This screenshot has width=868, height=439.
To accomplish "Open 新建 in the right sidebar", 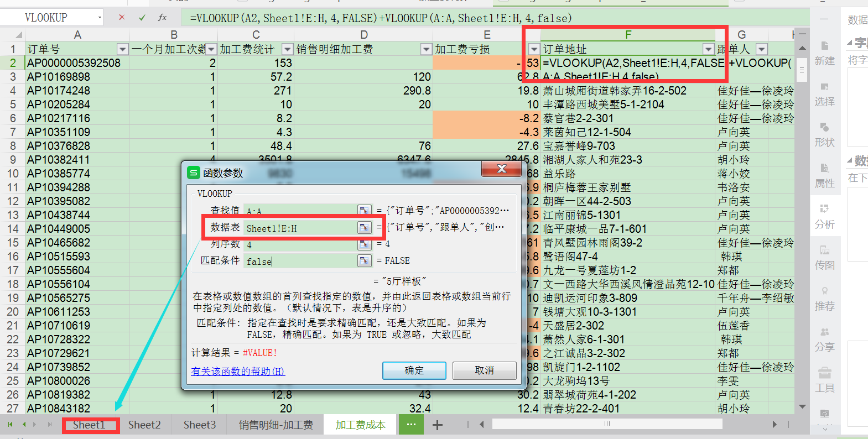I will click(824, 53).
